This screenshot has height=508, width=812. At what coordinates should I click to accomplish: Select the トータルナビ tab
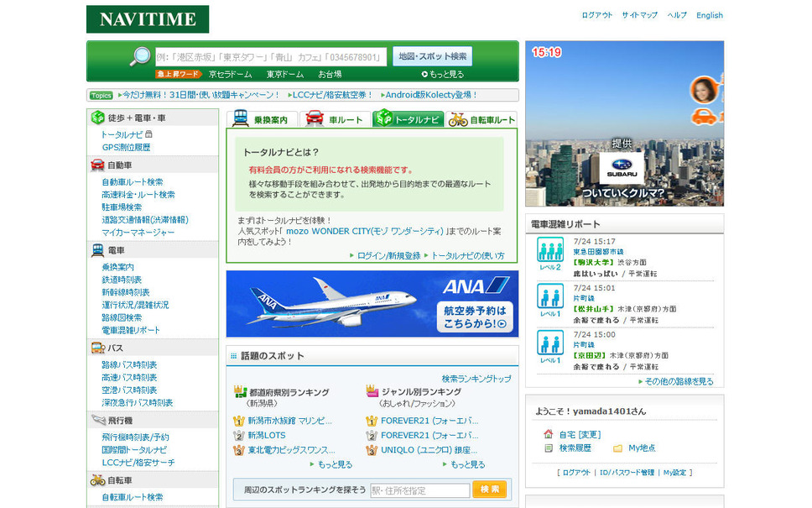(x=408, y=119)
